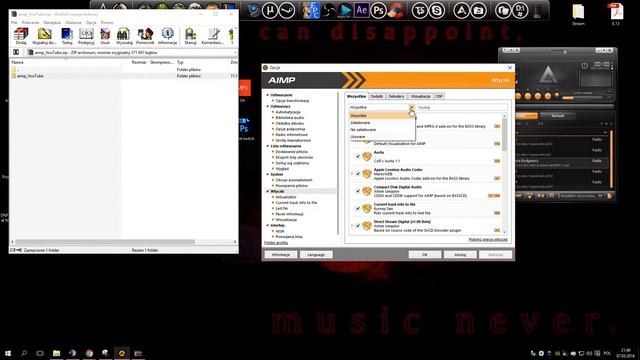The height and width of the screenshot is (360, 640).
Task: Uncheck the Compact Disk Digital Audio checkbox
Action: [358, 191]
